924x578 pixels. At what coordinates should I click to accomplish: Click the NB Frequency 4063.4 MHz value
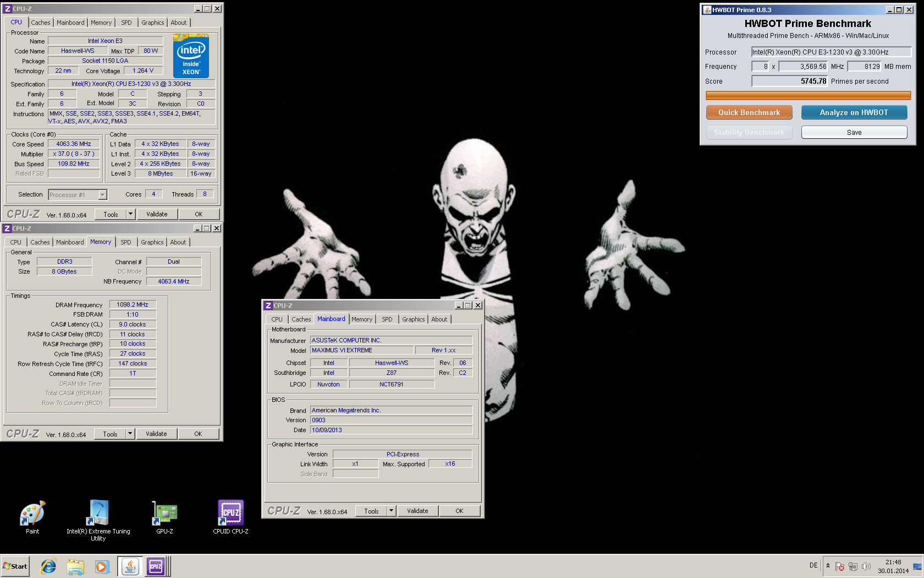[174, 281]
